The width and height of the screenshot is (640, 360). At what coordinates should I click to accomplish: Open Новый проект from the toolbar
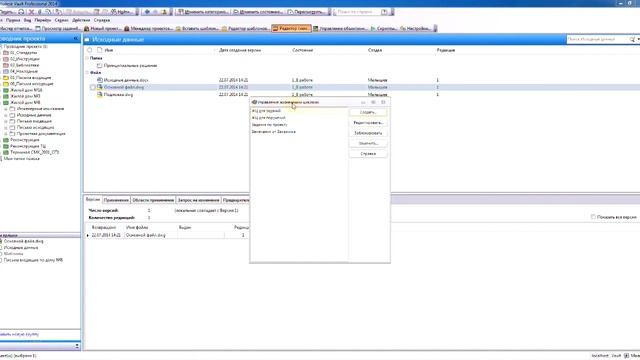(x=102, y=29)
